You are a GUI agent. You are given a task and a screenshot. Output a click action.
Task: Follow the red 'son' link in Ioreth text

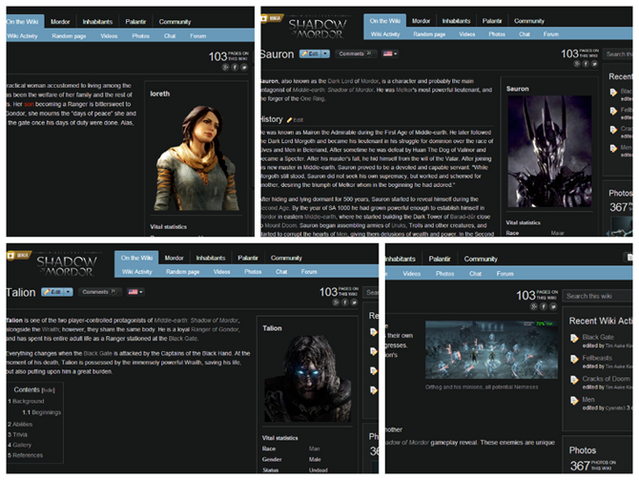[x=29, y=104]
